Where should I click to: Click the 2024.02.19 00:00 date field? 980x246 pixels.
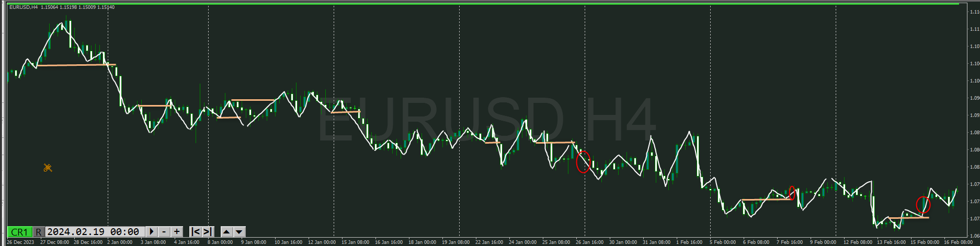click(x=93, y=232)
